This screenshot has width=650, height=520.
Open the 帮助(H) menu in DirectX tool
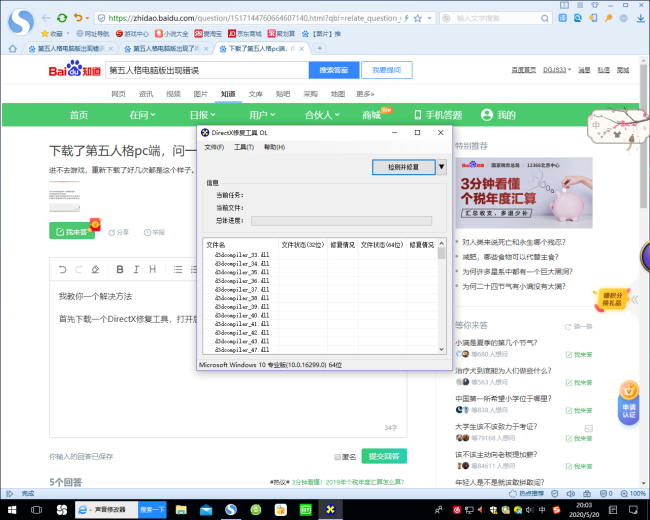[274, 147]
